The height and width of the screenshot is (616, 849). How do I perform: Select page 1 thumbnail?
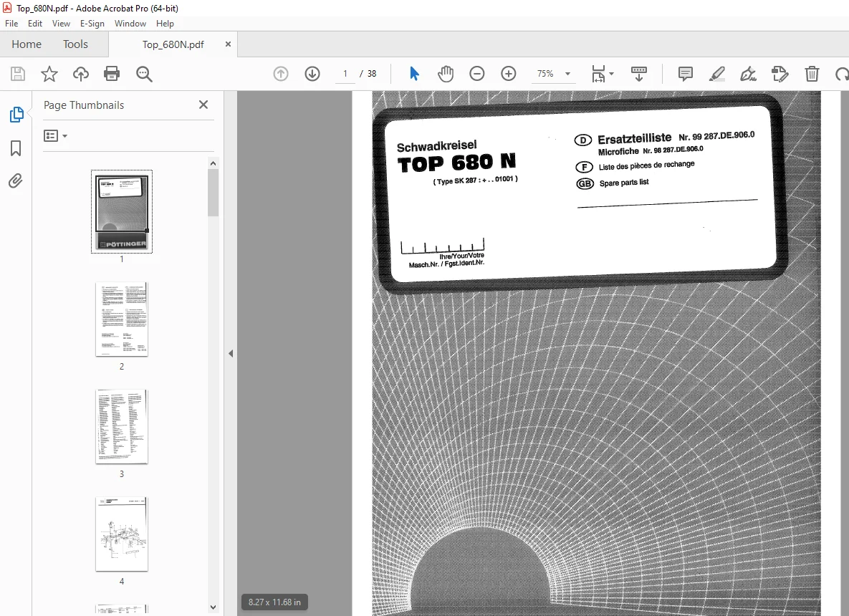(122, 211)
